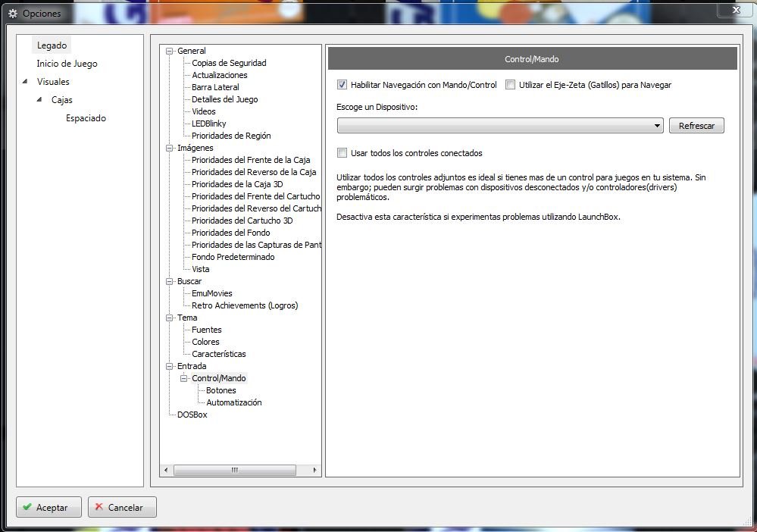Select Prioridades del Reverso de la Caja
Screen dimensions: 757x532
pos(253,172)
